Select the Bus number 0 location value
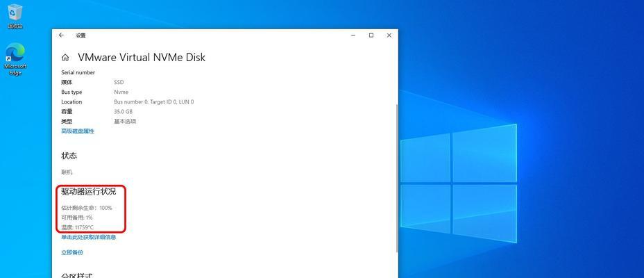The image size is (644, 278). (x=153, y=102)
